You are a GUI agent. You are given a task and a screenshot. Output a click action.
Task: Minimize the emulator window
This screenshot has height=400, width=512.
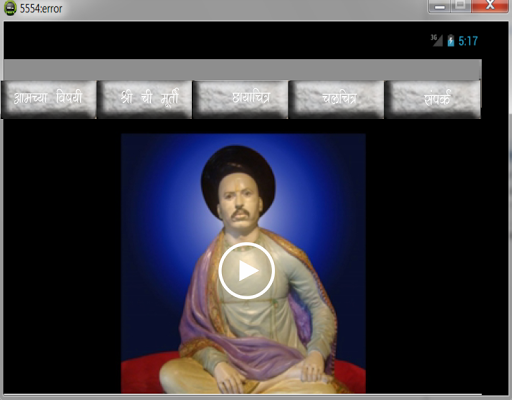pos(440,6)
